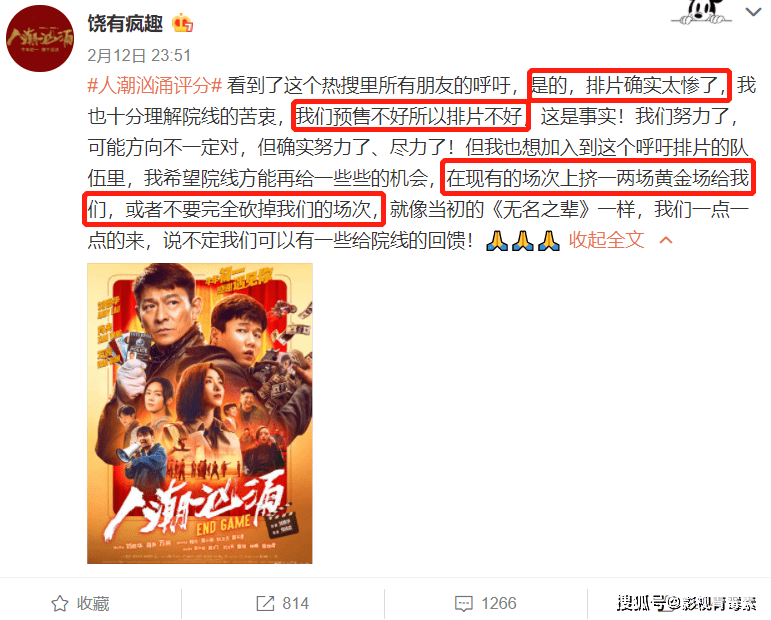The width and height of the screenshot is (771, 620).
Task: Open post options with top-right chevron
Action: coord(753,12)
